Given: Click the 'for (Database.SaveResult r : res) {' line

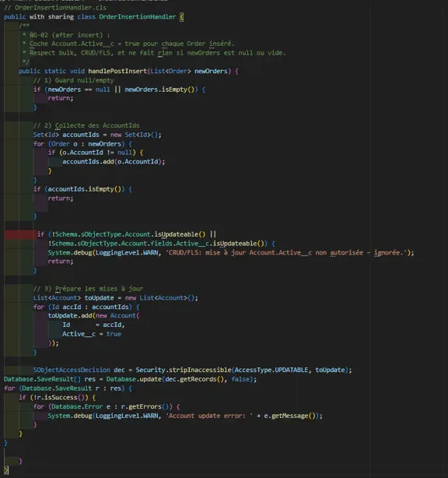Looking at the screenshot, I should (x=68, y=388).
